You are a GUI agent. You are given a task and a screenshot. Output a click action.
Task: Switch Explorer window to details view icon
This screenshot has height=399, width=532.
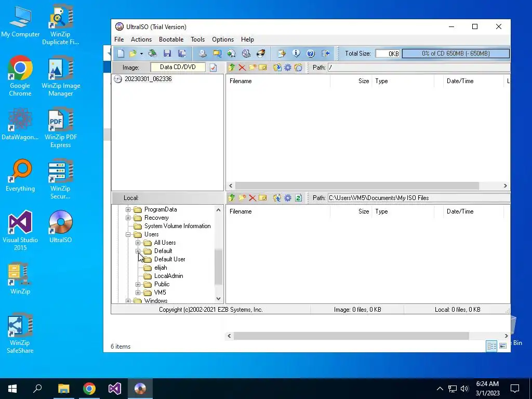coord(491,345)
